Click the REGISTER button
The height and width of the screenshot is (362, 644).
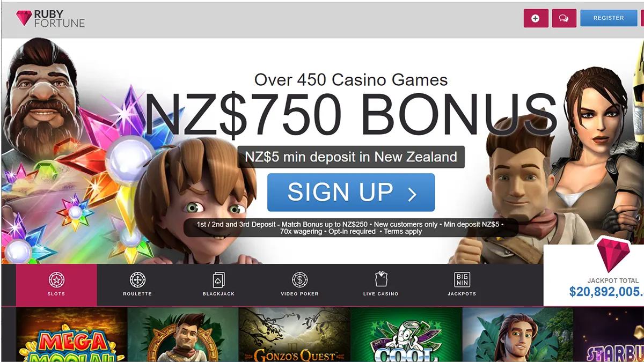[609, 18]
